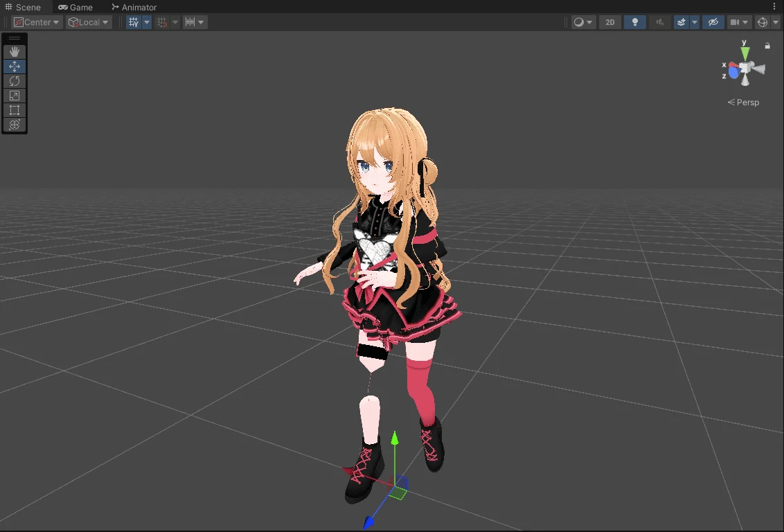The width and height of the screenshot is (784, 532).
Task: Select the Move tool
Action: 14,66
